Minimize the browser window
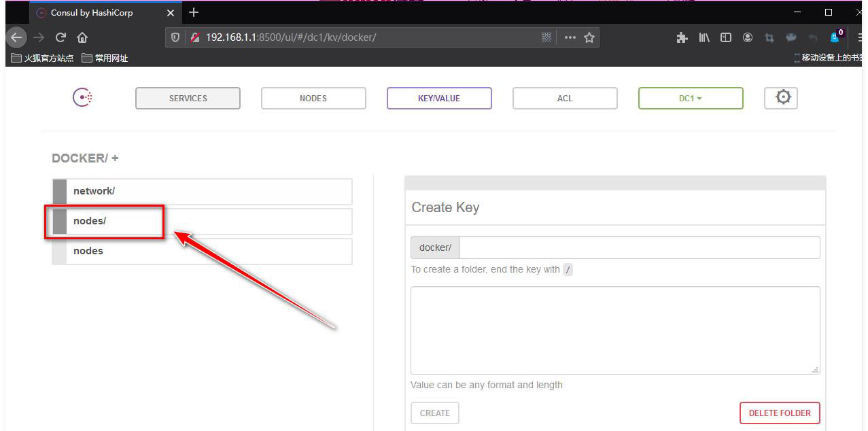This screenshot has width=868, height=431. click(797, 12)
